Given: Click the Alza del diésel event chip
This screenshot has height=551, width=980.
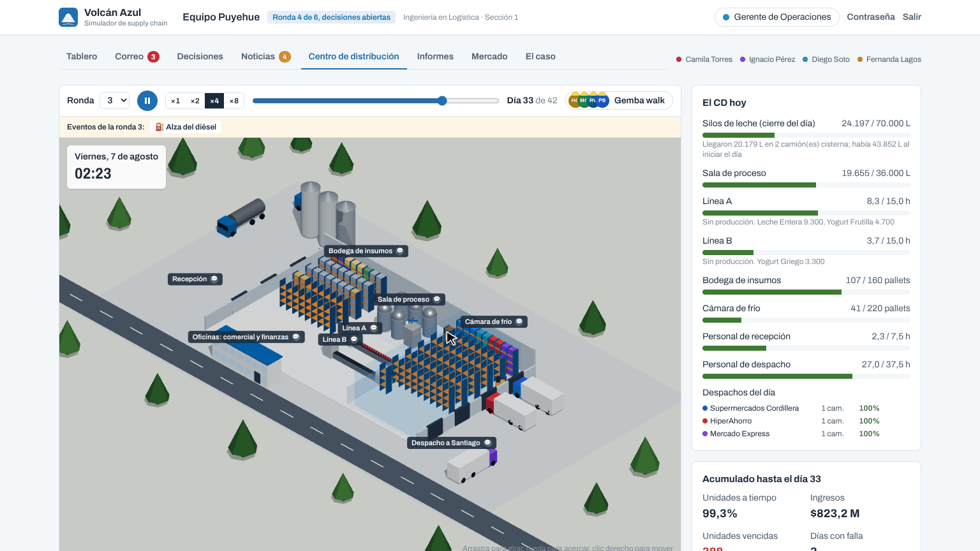Looking at the screenshot, I should (186, 127).
